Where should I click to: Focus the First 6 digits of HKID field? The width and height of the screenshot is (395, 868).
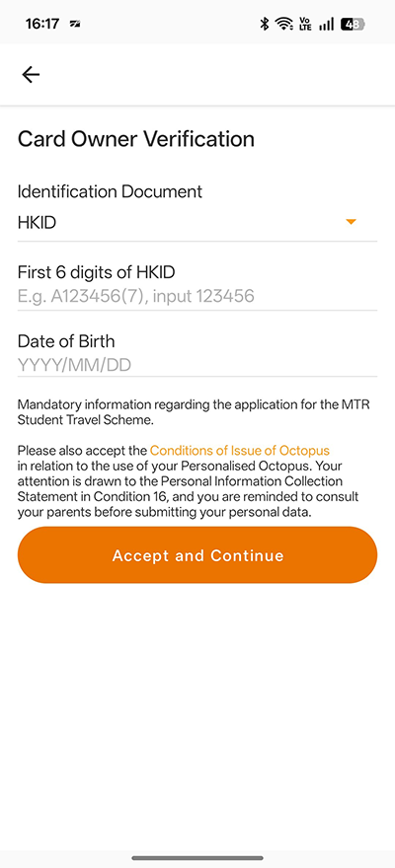click(197, 297)
